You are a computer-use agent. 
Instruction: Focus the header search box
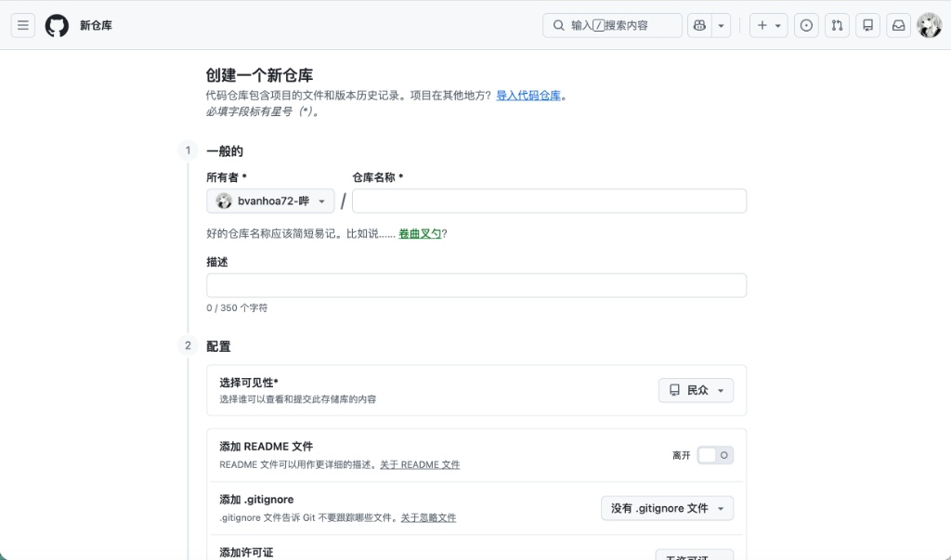[612, 25]
